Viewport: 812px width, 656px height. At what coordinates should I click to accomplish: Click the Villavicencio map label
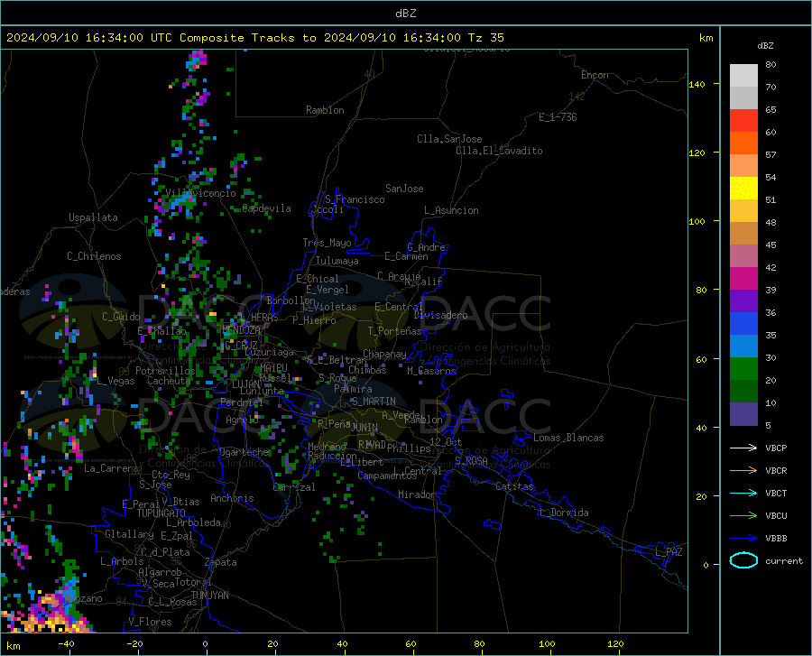(201, 193)
